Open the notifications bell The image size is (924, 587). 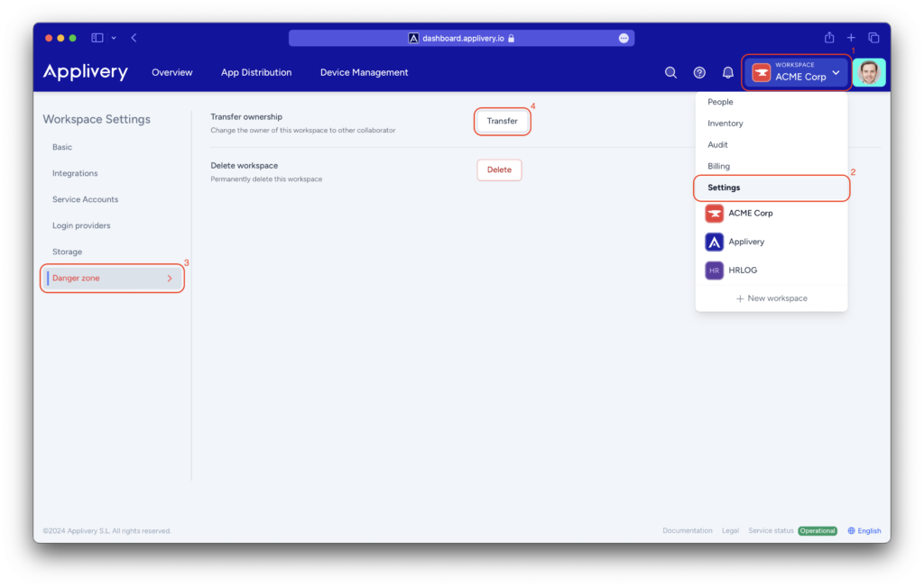[728, 72]
